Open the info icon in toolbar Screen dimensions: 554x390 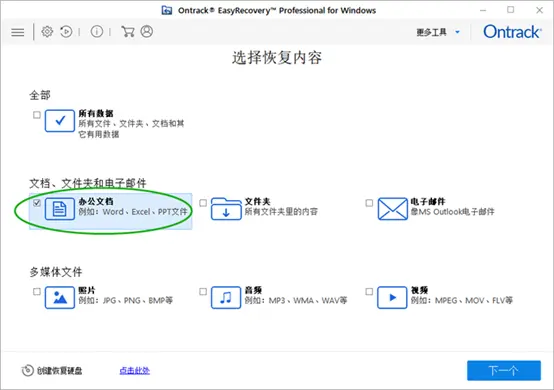97,32
